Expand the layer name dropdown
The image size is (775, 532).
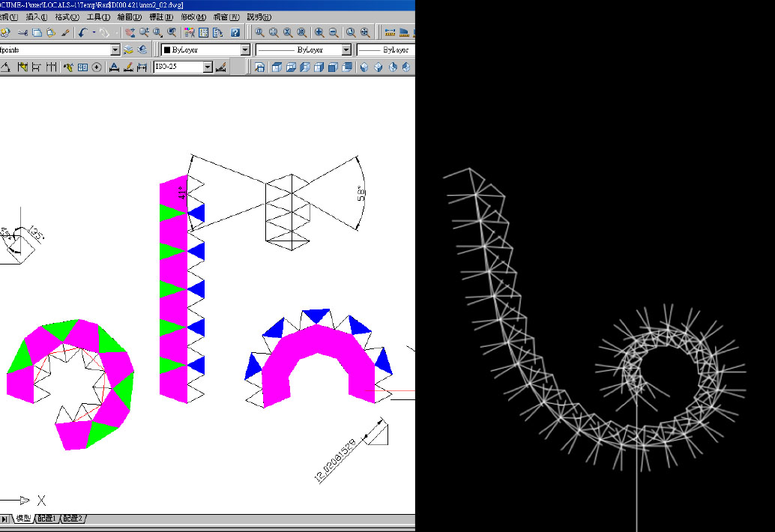[115, 49]
